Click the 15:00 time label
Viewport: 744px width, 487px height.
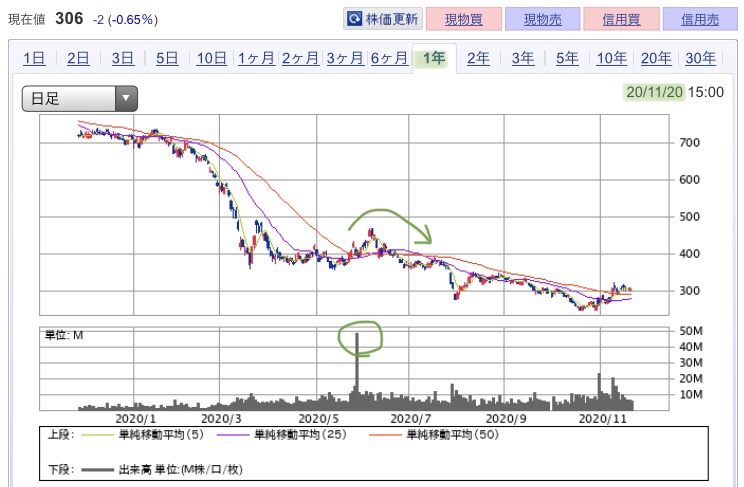pyautogui.click(x=706, y=92)
